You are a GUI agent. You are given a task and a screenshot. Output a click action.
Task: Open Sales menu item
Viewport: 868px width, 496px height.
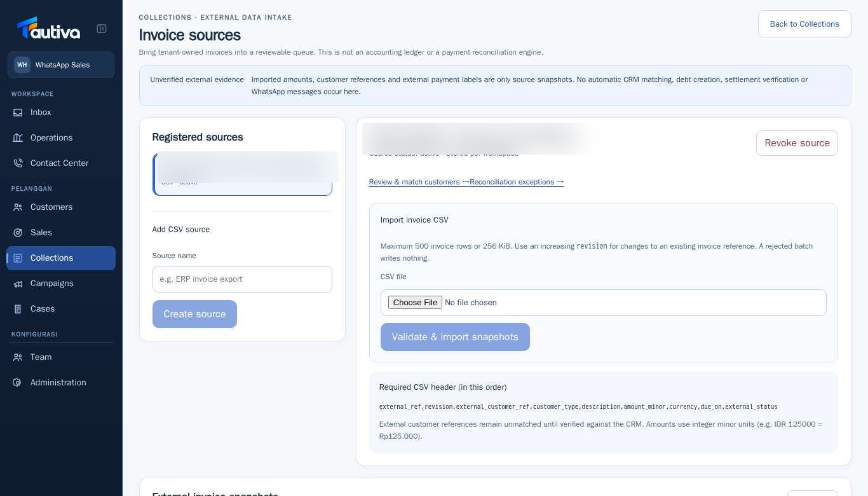click(x=61, y=233)
